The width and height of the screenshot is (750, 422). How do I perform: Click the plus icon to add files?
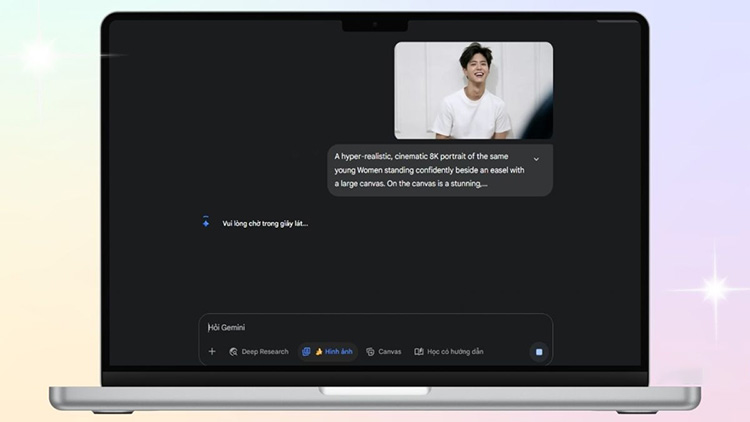click(212, 352)
